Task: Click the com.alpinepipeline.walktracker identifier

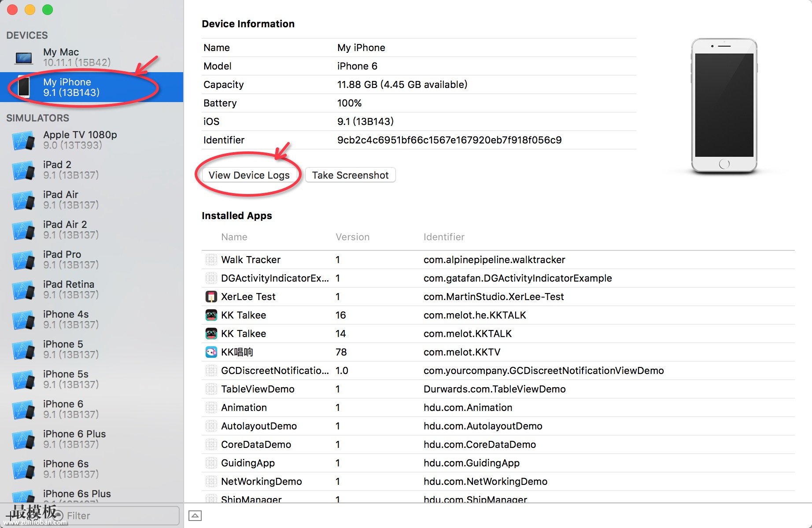Action: point(494,260)
